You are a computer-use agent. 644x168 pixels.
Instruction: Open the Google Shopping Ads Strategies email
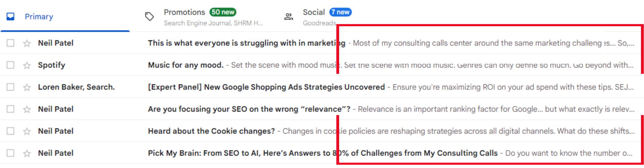click(x=322, y=87)
